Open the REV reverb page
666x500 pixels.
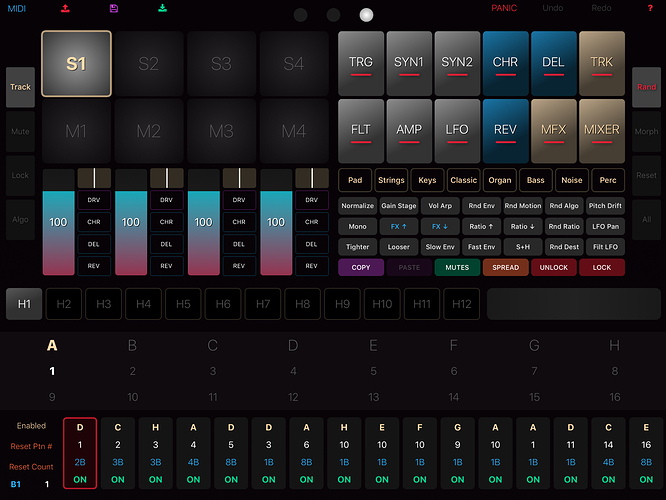point(505,131)
